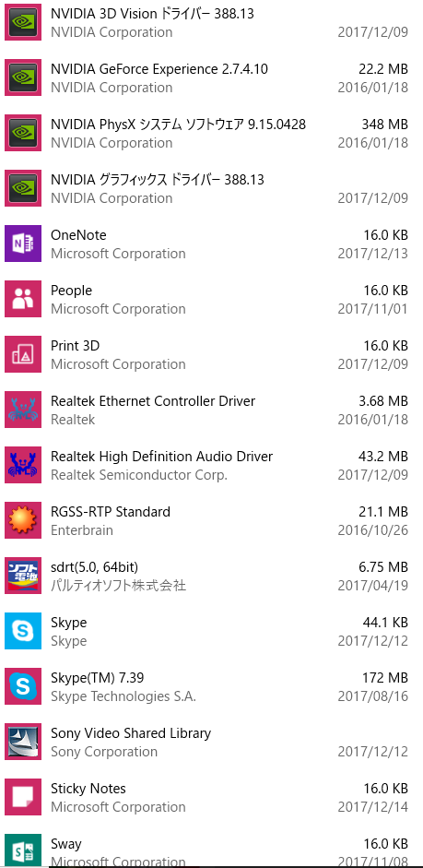Select the blue Skype app icon
The image size is (423, 868).
[23, 631]
